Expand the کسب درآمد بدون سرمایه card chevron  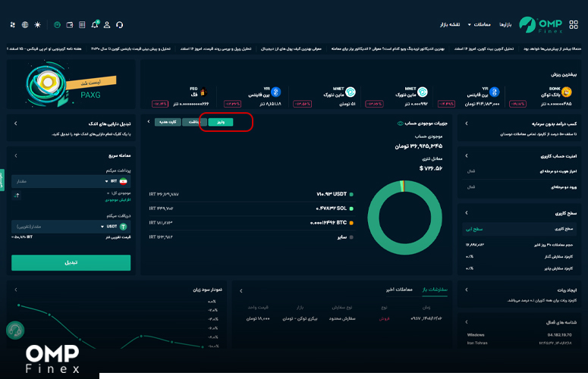(x=467, y=124)
